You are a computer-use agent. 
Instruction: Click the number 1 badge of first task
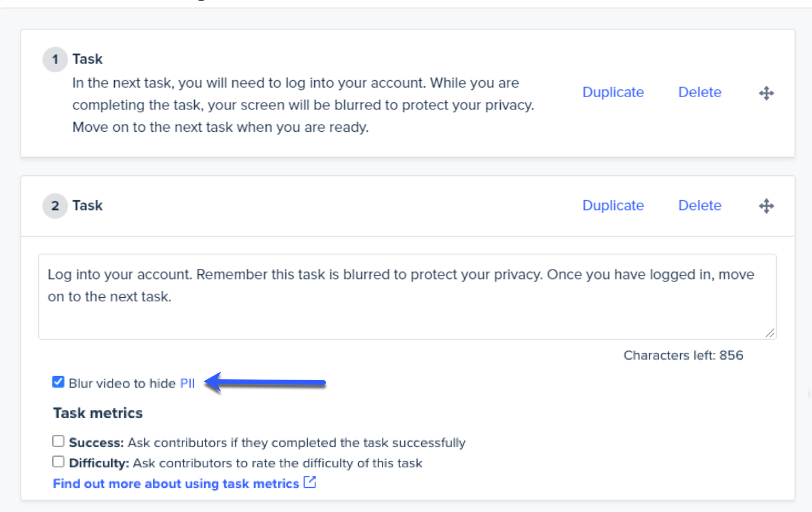click(55, 59)
